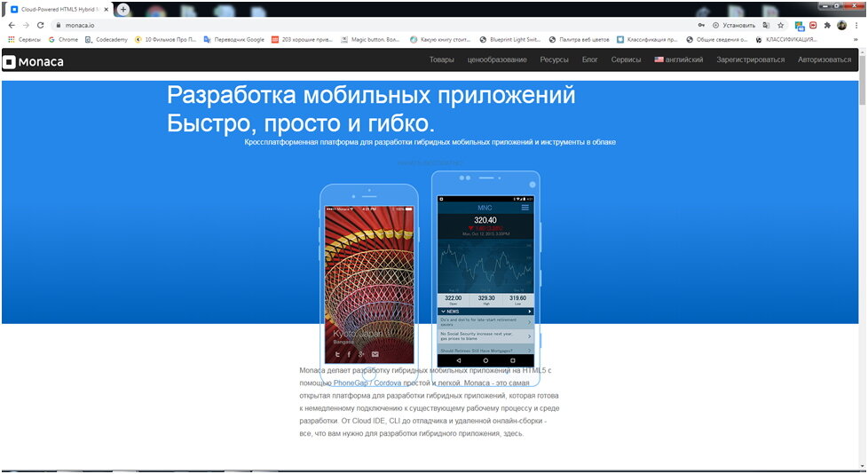Open a new tab with the plus button

tap(122, 10)
